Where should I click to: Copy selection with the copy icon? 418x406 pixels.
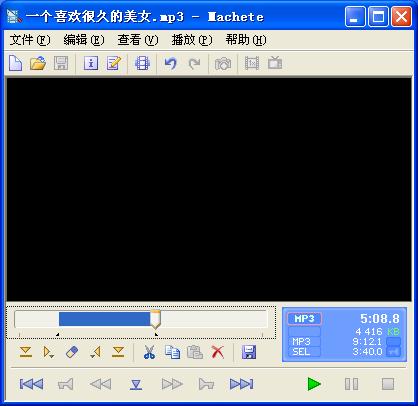pyautogui.click(x=172, y=352)
